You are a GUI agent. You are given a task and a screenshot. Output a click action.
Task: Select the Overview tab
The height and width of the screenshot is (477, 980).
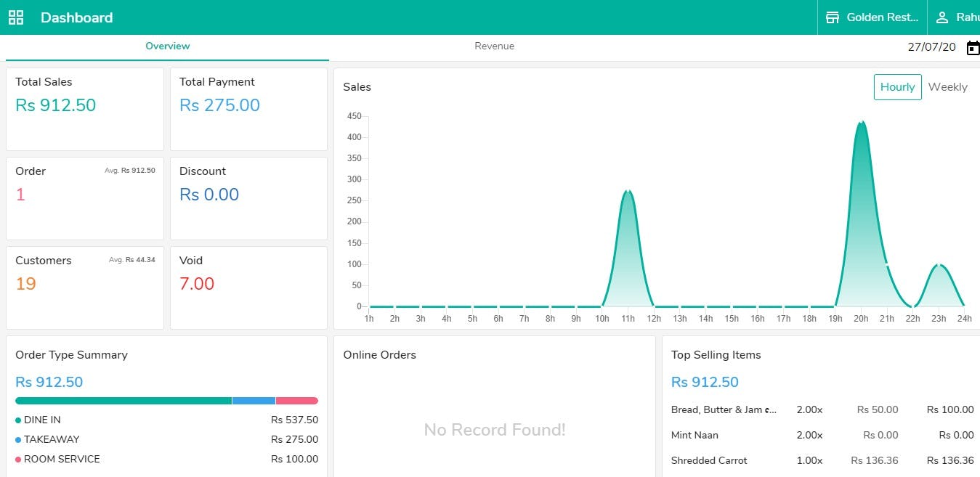[x=167, y=45]
